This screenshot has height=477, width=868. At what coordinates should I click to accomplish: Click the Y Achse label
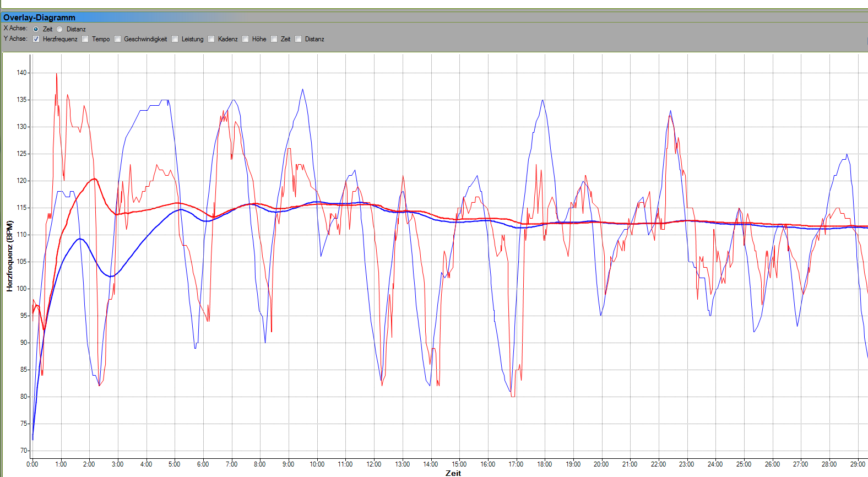(15, 39)
